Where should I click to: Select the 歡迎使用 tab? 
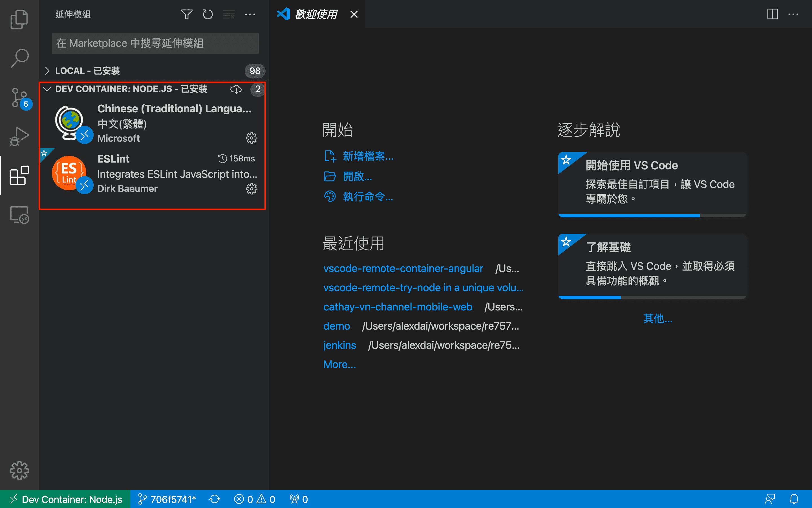click(317, 14)
